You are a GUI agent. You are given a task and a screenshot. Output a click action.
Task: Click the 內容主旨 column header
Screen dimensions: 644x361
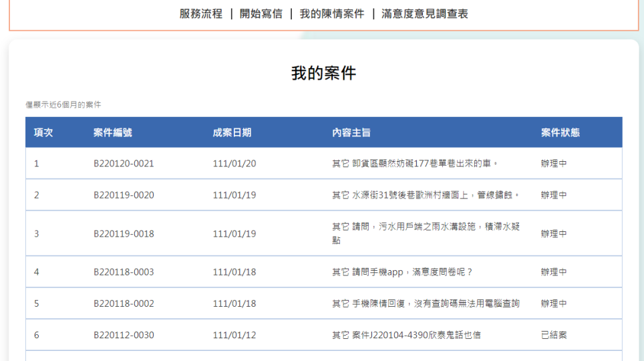[x=351, y=132]
